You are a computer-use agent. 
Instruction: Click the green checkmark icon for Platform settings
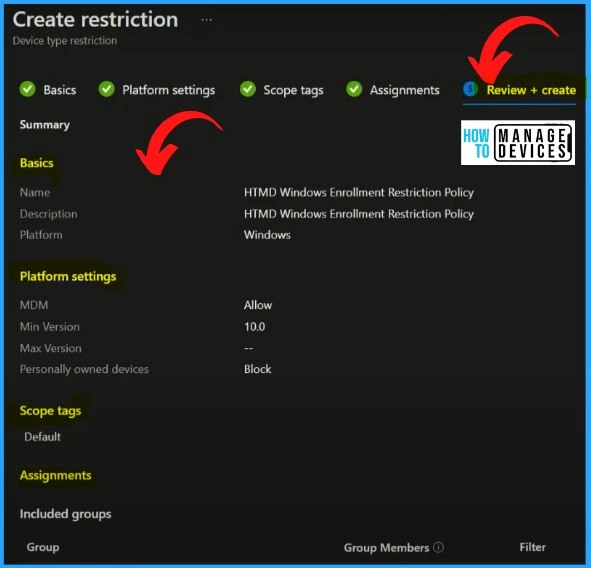[x=107, y=89]
